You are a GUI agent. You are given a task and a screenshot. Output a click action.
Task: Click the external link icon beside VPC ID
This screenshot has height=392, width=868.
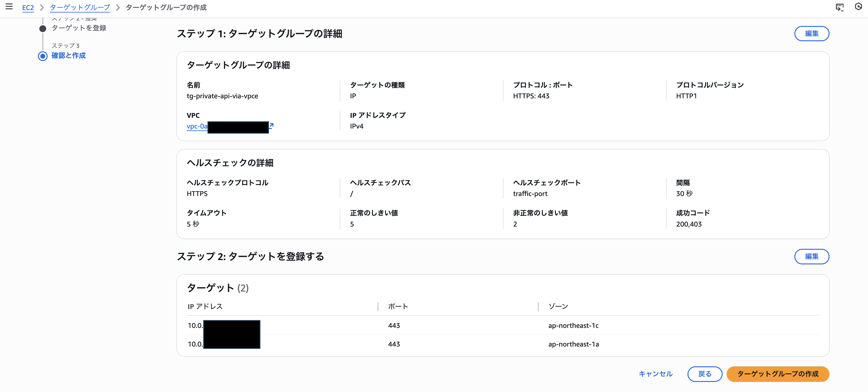271,125
